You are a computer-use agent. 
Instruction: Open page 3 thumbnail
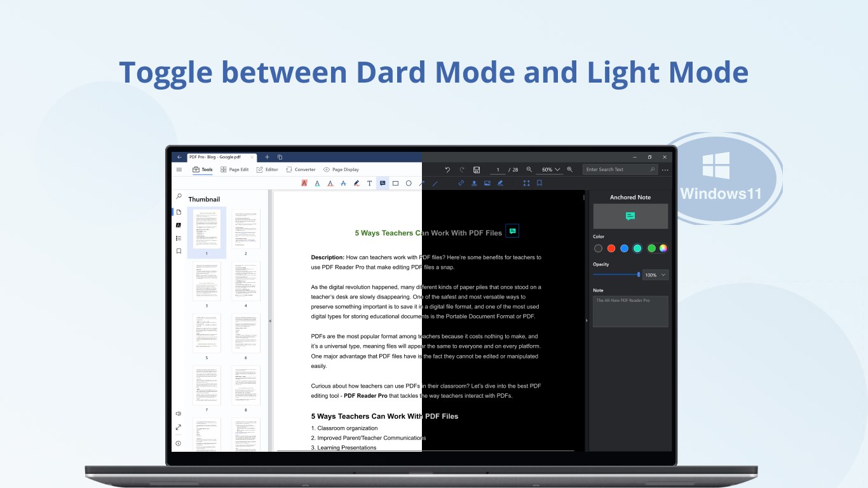point(207,281)
